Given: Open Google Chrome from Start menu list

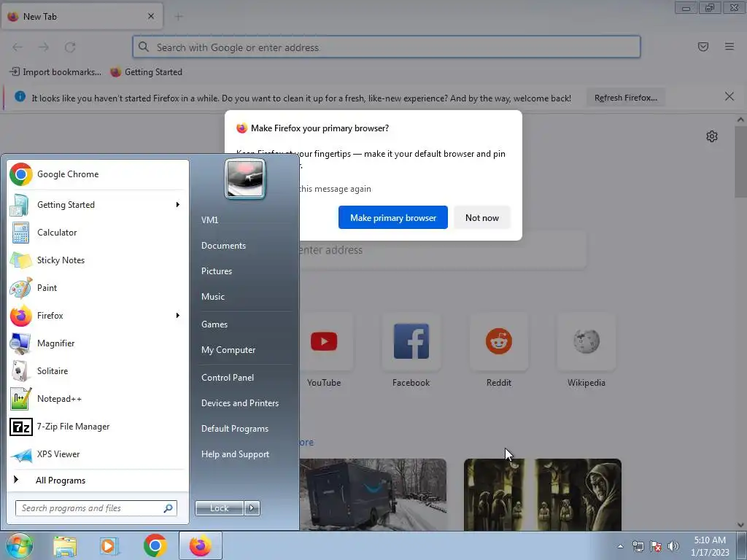Looking at the screenshot, I should [97, 174].
